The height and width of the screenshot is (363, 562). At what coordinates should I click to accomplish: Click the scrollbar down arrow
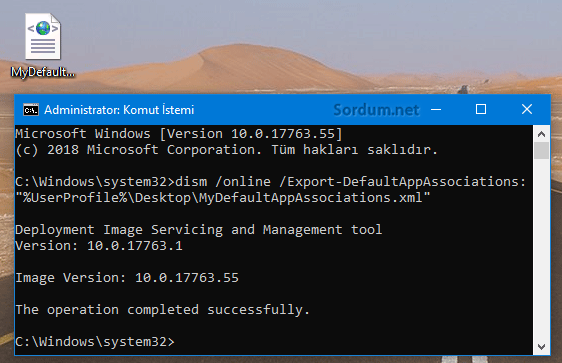pyautogui.click(x=541, y=347)
